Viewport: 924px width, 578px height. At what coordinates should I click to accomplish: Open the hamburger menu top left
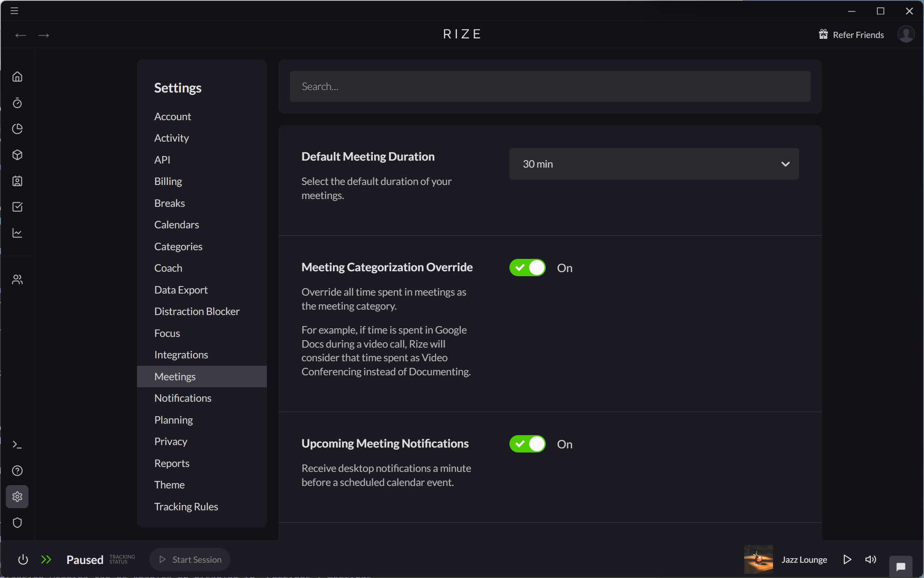14,11
